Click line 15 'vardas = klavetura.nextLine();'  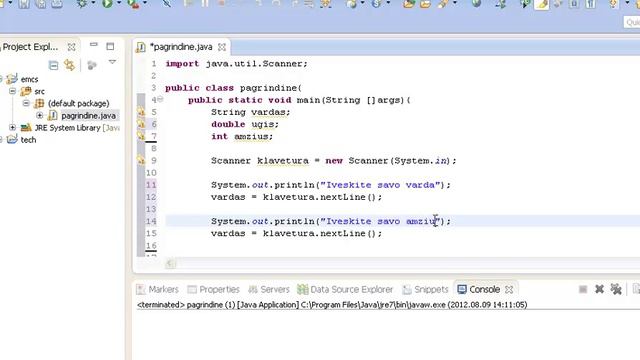296,233
